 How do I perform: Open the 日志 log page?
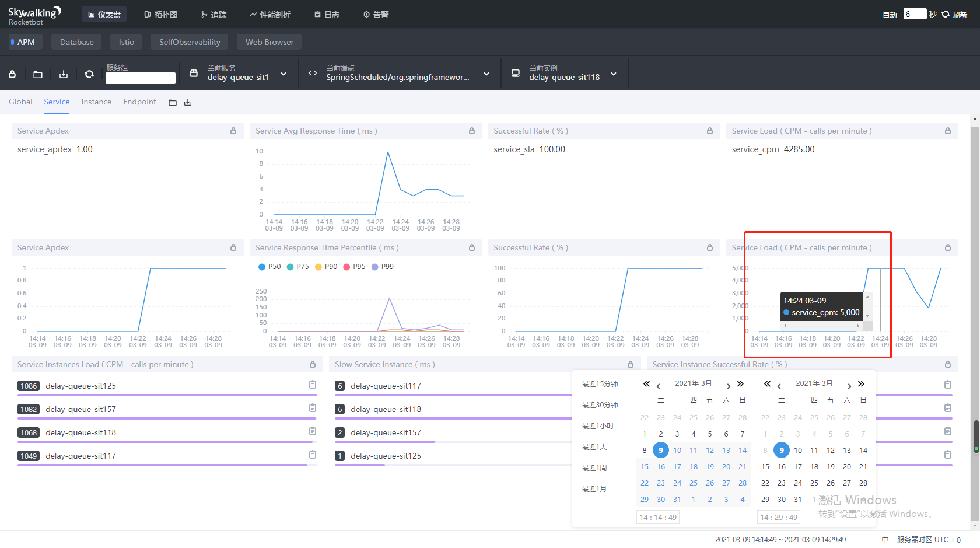click(327, 15)
